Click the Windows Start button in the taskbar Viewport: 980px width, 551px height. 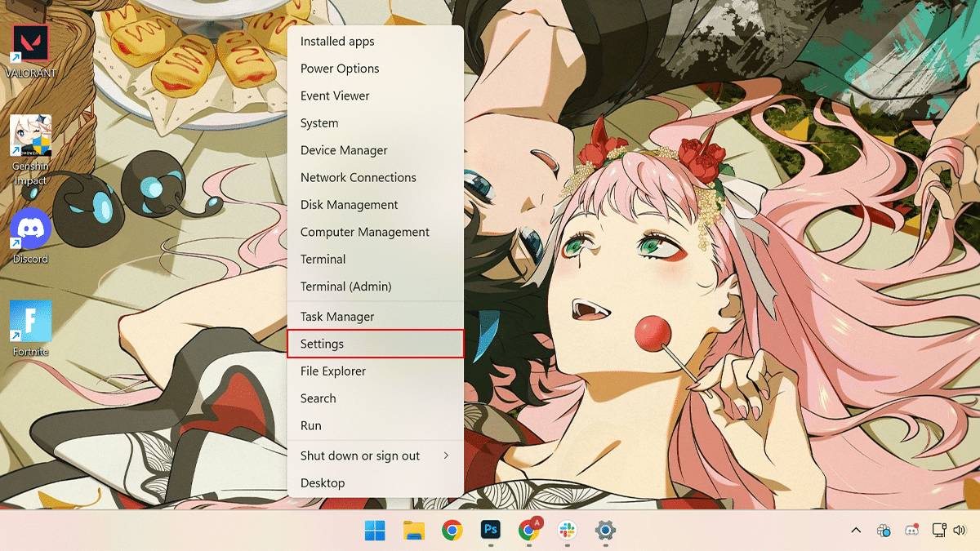376,531
